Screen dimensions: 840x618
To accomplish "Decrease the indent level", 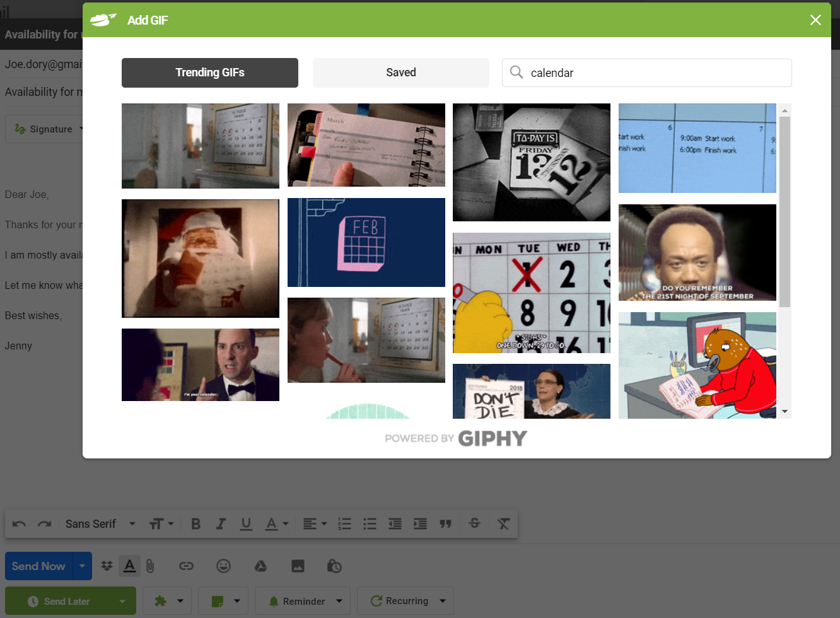I will point(395,524).
